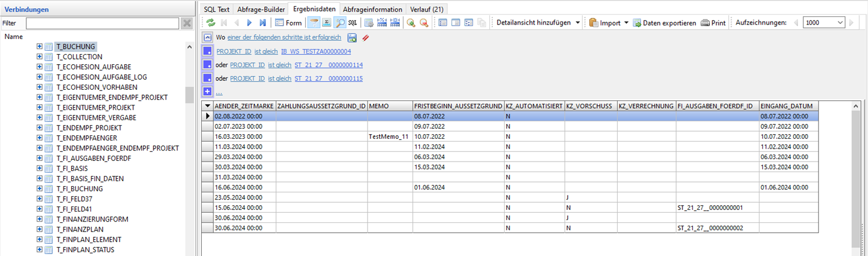Click the ST_21_27__0000000114 filter value link
Screen dimensions: 868x256
[x=328, y=65]
